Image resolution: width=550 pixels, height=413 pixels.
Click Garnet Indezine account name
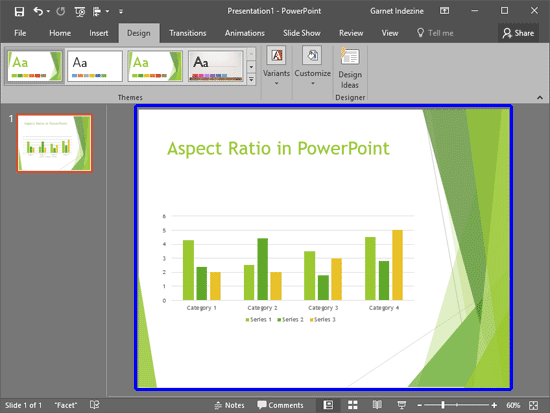coord(397,11)
